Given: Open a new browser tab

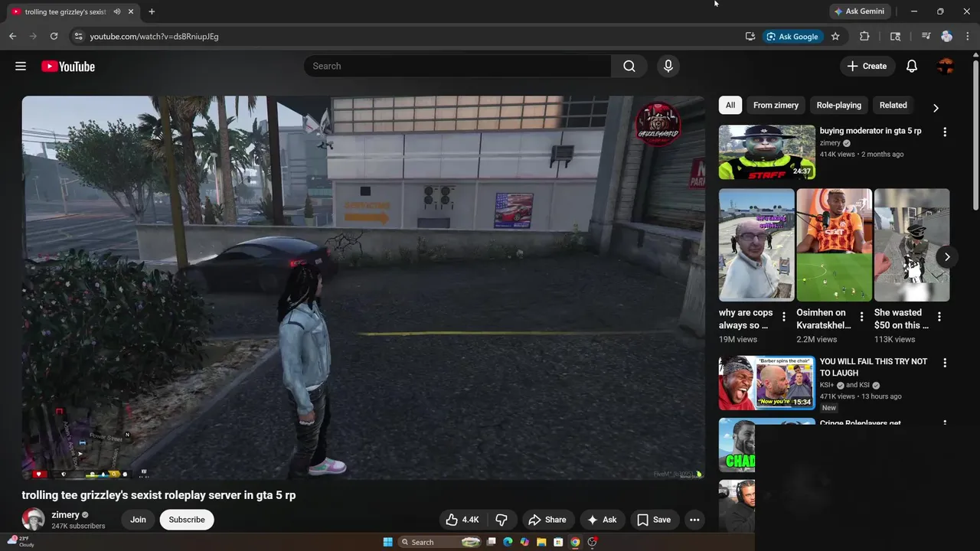Looking at the screenshot, I should 152,11.
